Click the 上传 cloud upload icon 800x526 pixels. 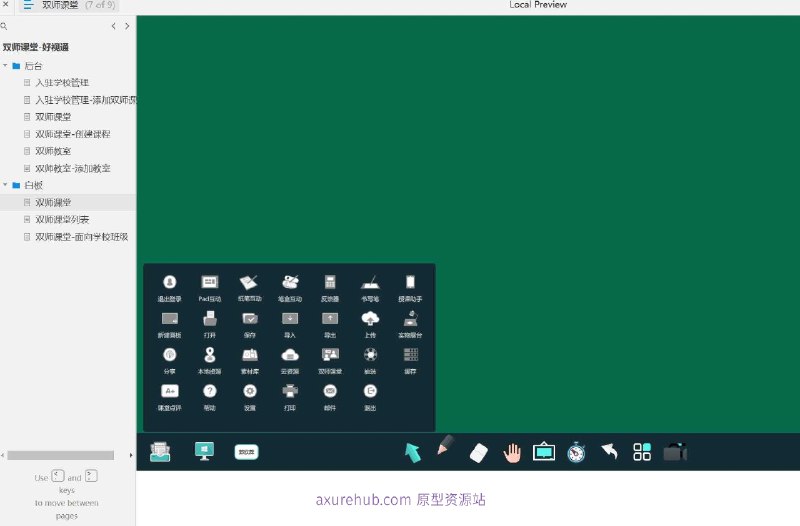(x=370, y=318)
